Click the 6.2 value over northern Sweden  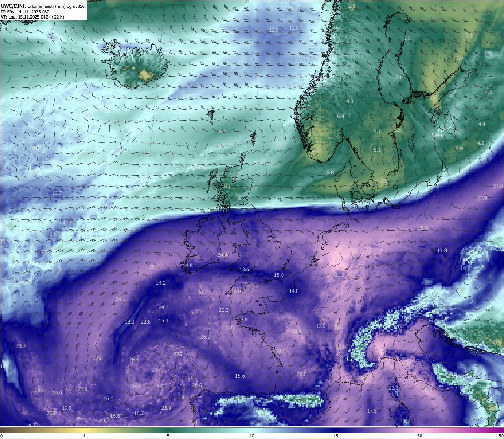point(407,39)
